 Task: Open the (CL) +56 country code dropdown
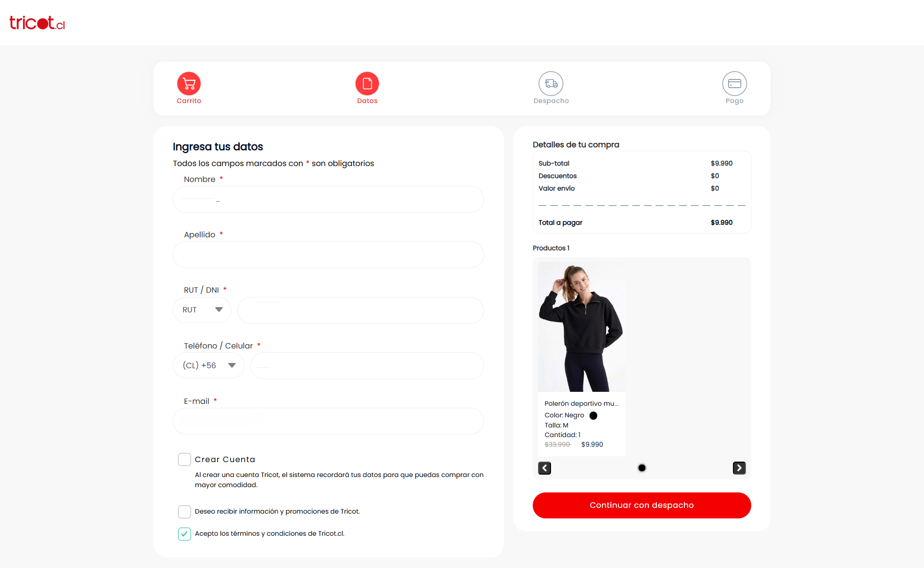208,365
